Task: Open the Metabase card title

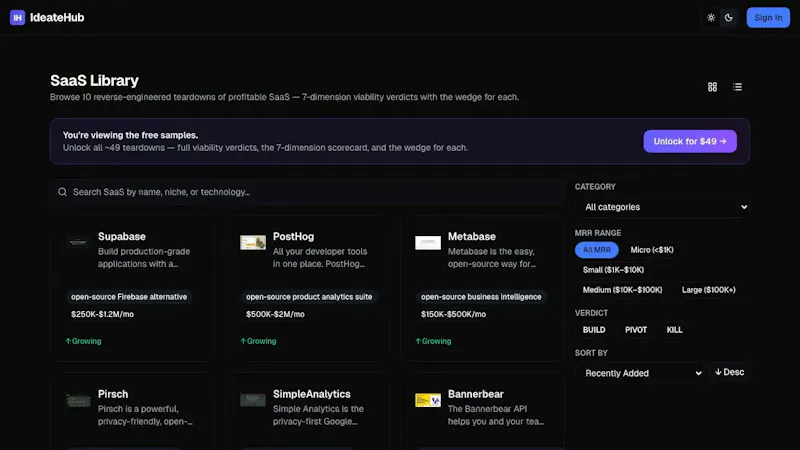Action: [x=472, y=237]
